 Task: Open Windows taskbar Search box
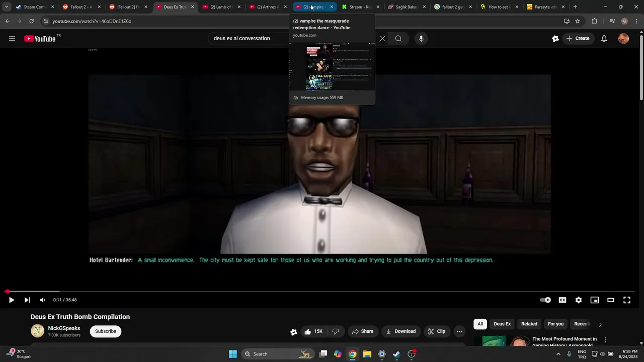click(x=278, y=354)
